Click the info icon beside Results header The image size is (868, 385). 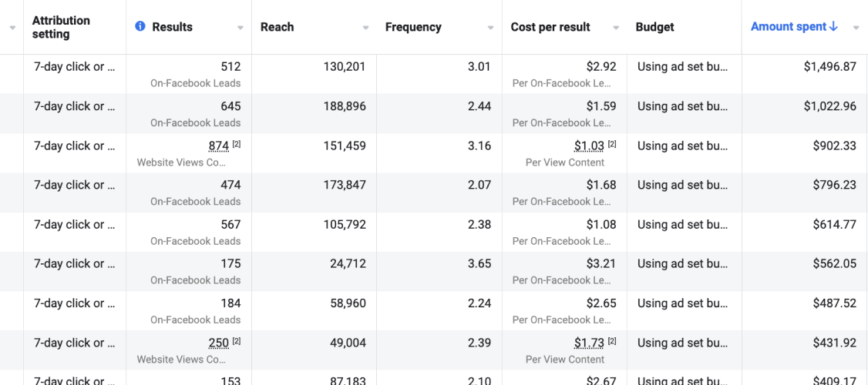(x=140, y=27)
